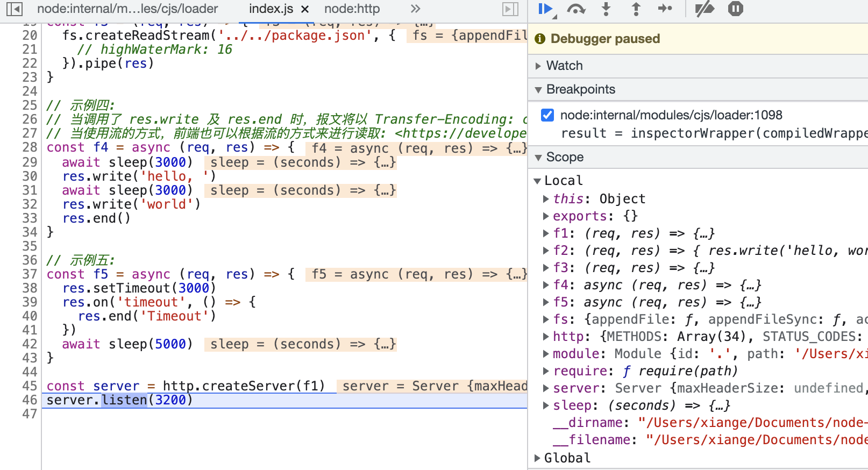Expand the require function entry

pos(546,371)
